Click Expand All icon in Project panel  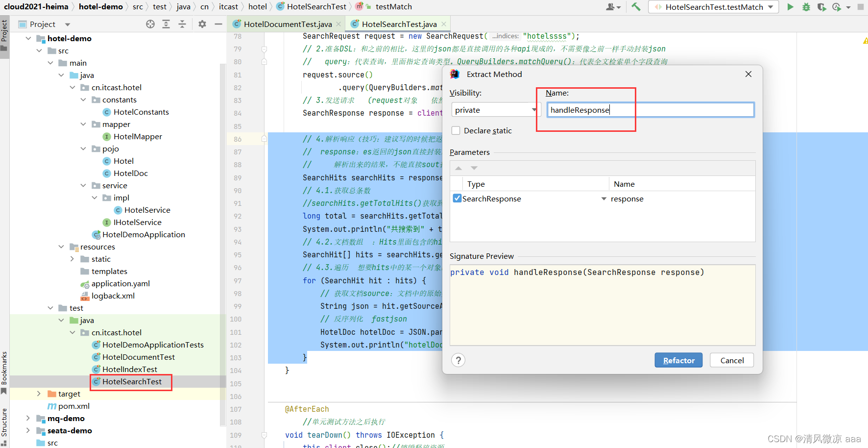click(x=166, y=24)
